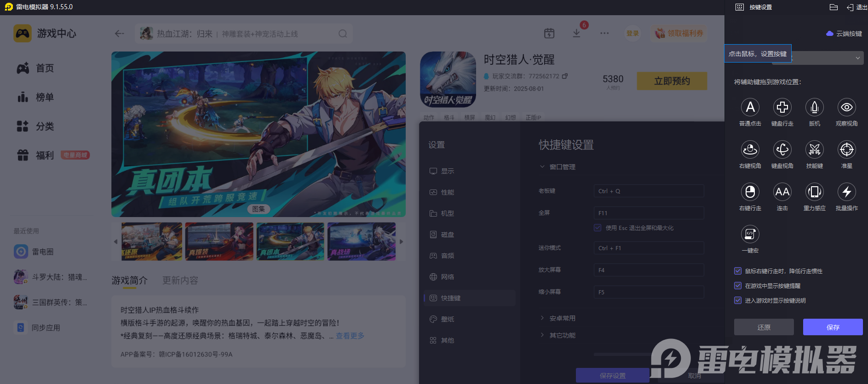Click the 登录 login button

(x=632, y=34)
